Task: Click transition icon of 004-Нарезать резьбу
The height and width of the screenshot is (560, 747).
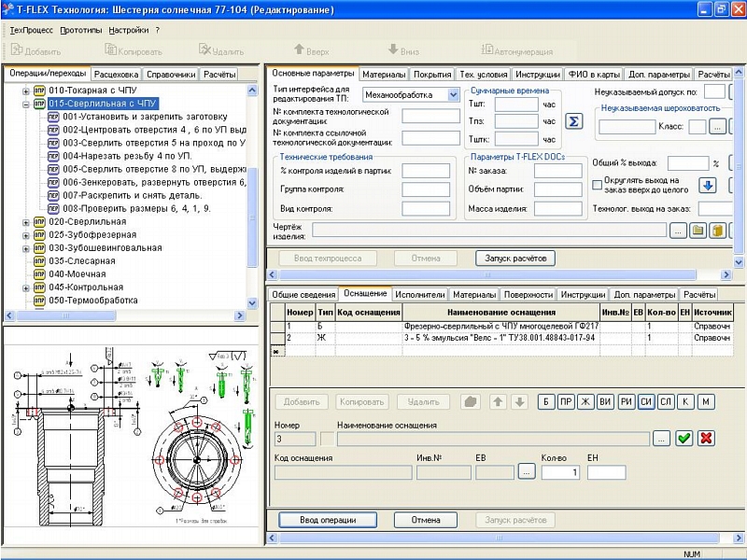Action: tap(53, 156)
